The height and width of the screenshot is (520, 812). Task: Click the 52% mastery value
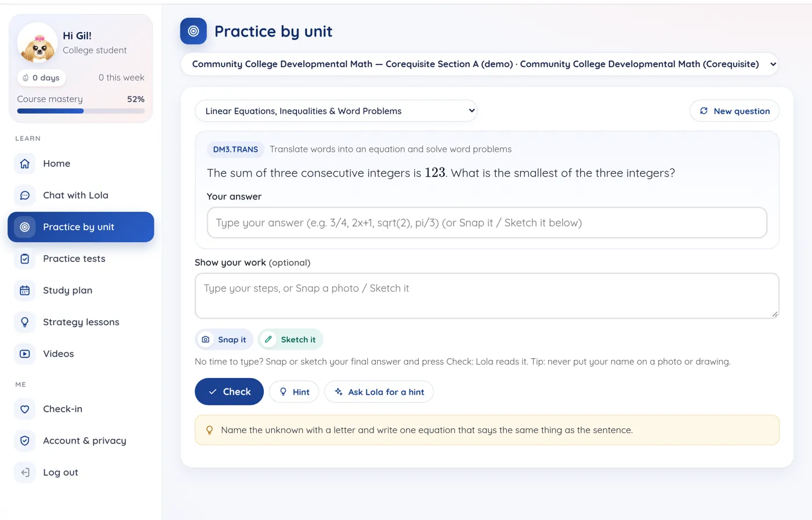pyautogui.click(x=136, y=99)
